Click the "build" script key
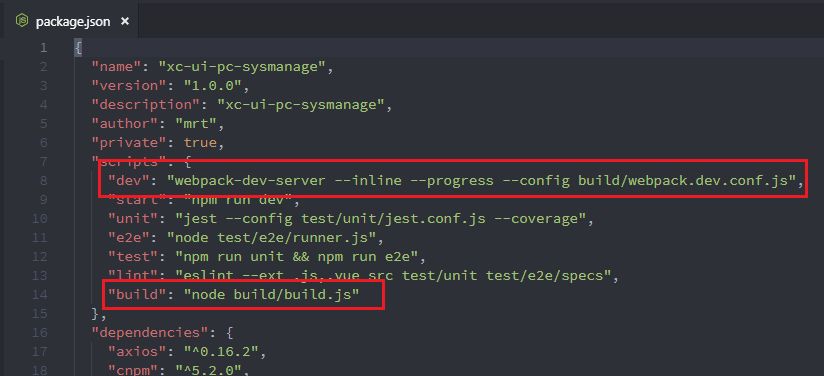This screenshot has width=824, height=376. pyautogui.click(x=138, y=294)
